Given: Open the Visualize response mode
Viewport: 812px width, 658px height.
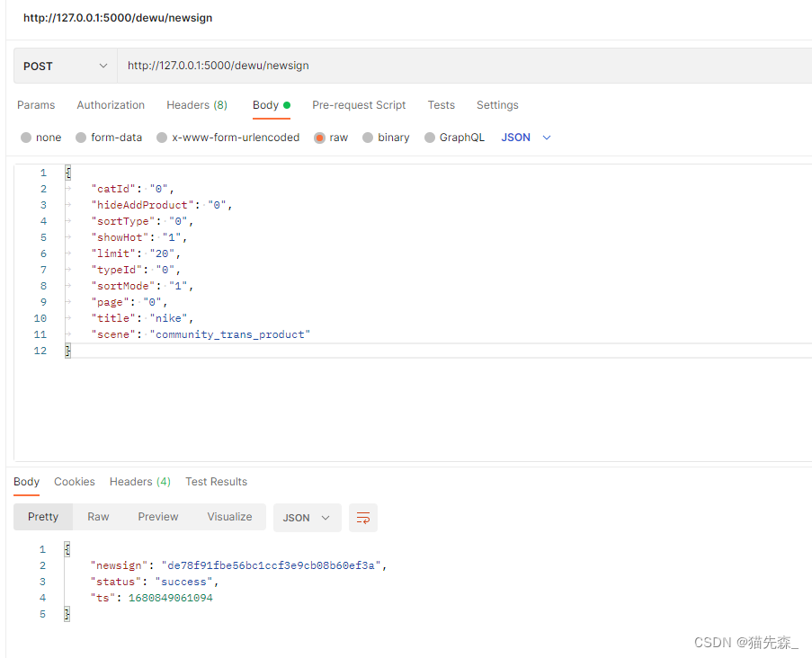Looking at the screenshot, I should (229, 517).
